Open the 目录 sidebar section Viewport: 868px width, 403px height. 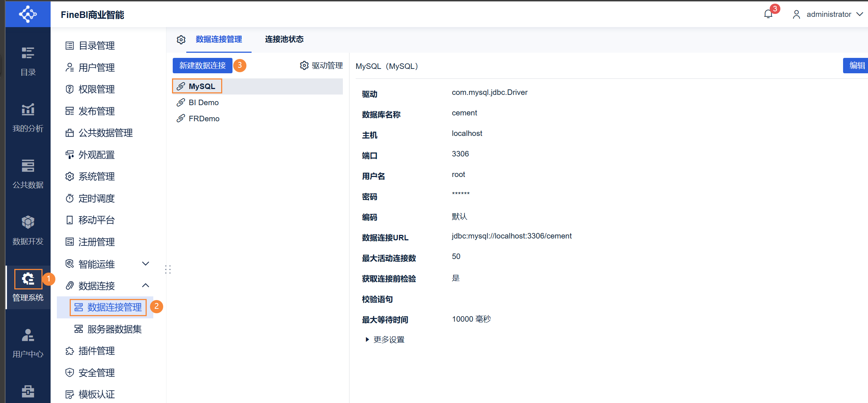click(28, 62)
